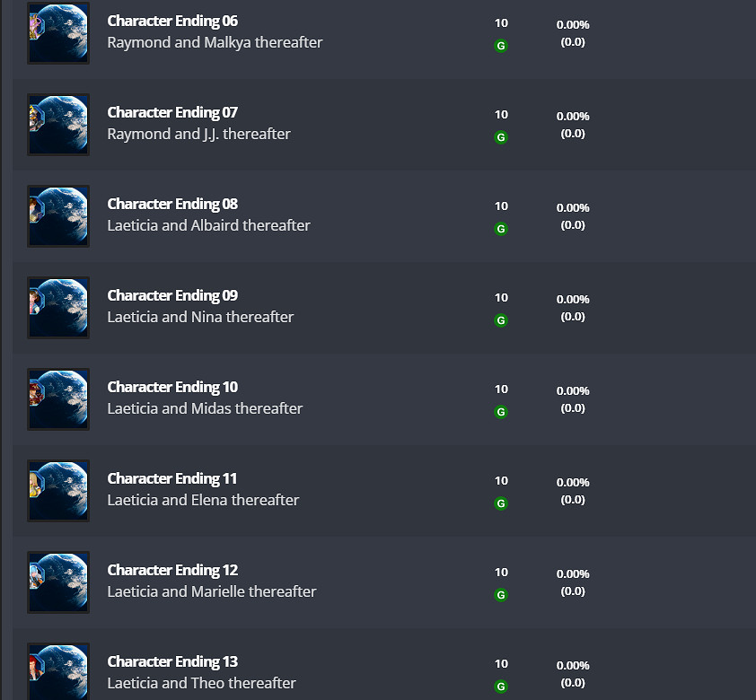Select the Character Ending 12 achievement image
This screenshot has height=700, width=756.
pos(58,582)
